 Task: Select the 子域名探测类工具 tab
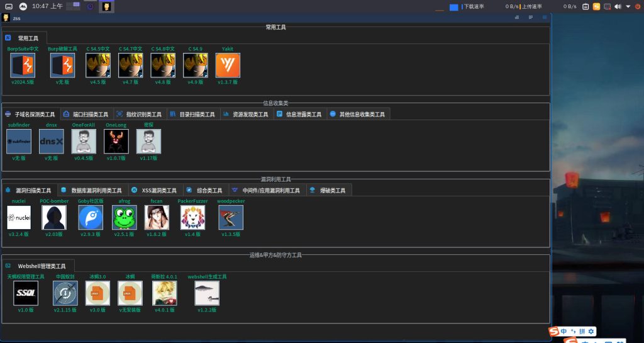pos(31,114)
